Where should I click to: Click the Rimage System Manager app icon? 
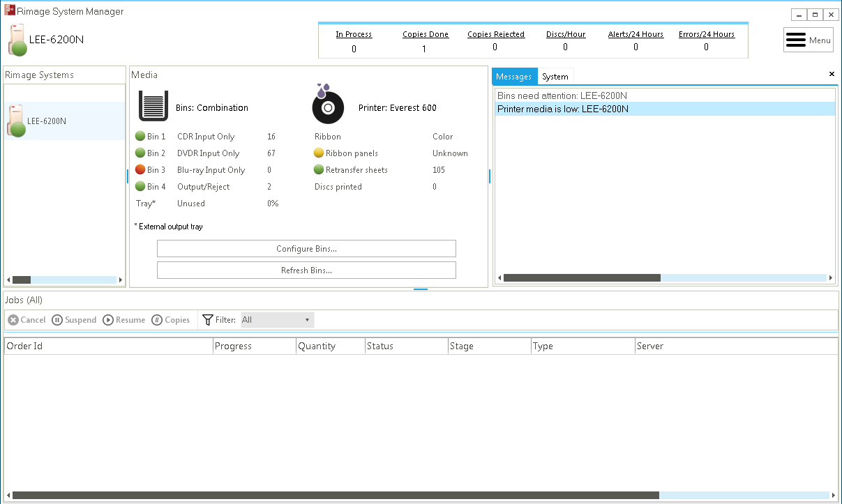tap(9, 10)
